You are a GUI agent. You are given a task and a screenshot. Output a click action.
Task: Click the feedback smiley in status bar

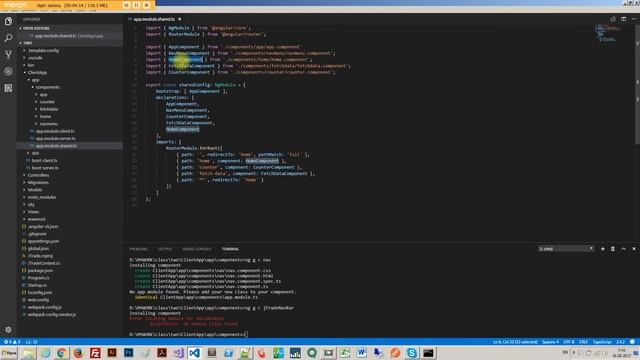(x=632, y=342)
